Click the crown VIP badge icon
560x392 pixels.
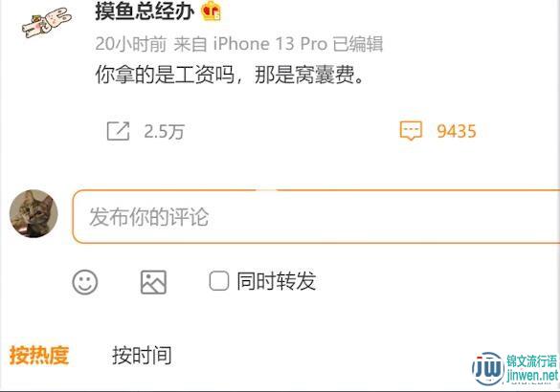point(211,11)
